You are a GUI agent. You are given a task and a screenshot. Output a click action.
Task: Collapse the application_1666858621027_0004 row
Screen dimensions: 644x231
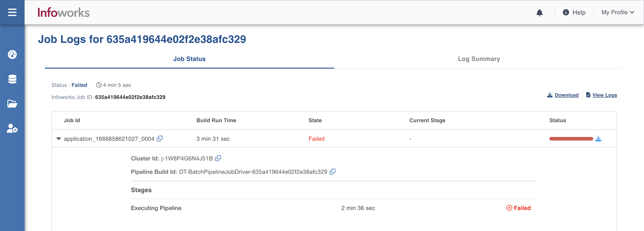click(x=59, y=139)
